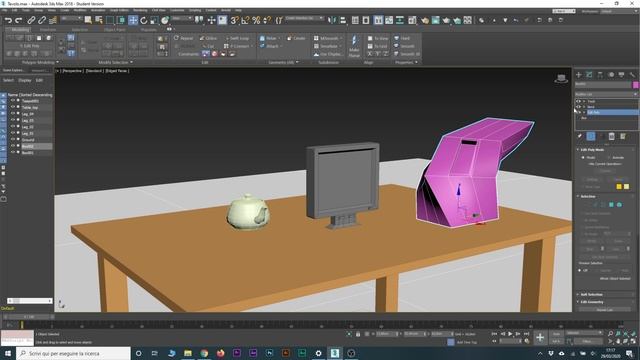
Task: Click Select menu in Scene Explorer
Action: click(x=9, y=80)
